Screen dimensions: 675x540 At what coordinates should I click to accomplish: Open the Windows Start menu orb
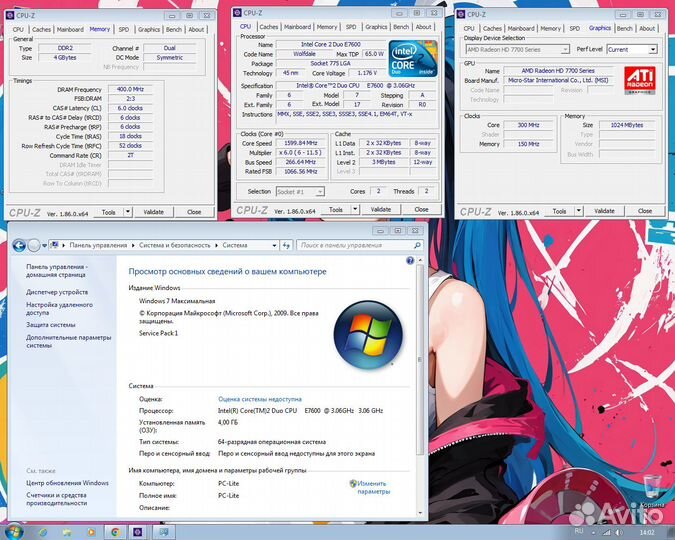click(x=13, y=532)
